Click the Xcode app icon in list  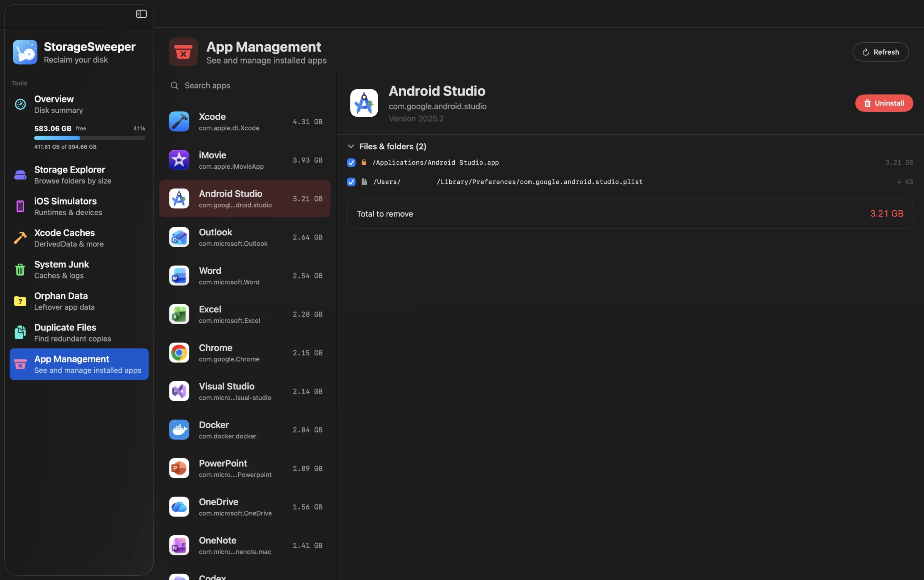[179, 122]
